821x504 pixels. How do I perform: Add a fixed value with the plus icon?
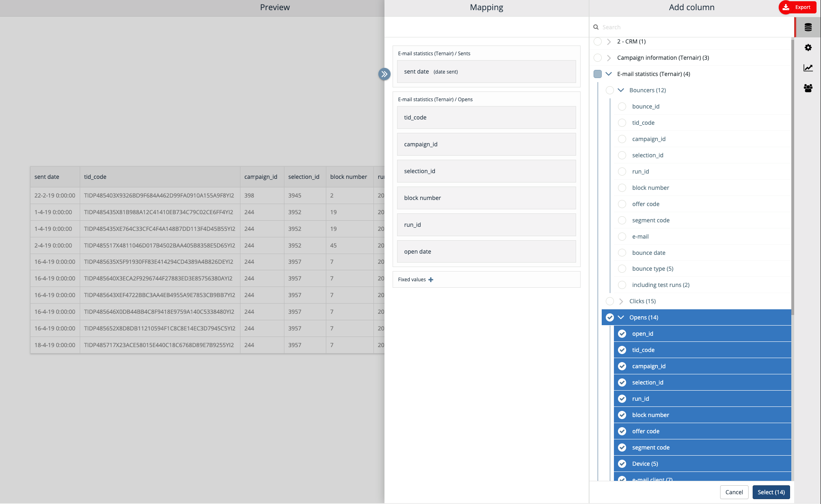(431, 280)
